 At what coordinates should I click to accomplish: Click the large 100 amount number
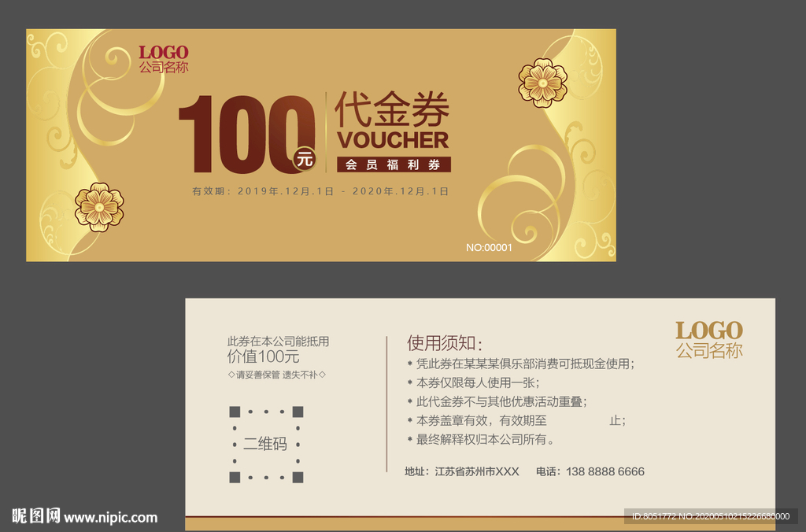coord(246,135)
